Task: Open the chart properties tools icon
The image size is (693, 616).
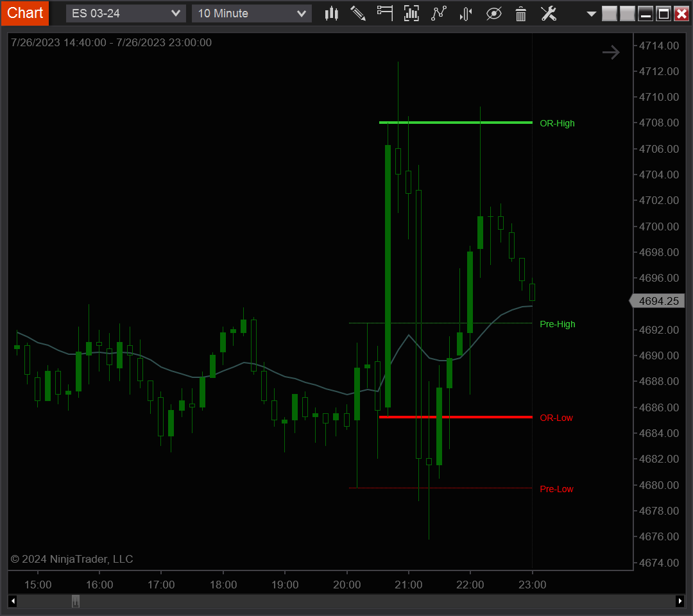Action: 549,13
